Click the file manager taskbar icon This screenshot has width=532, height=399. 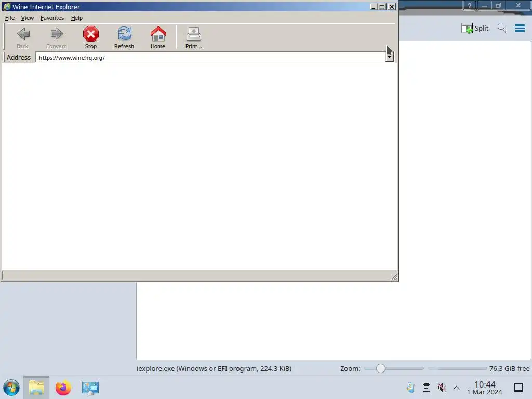coord(36,388)
